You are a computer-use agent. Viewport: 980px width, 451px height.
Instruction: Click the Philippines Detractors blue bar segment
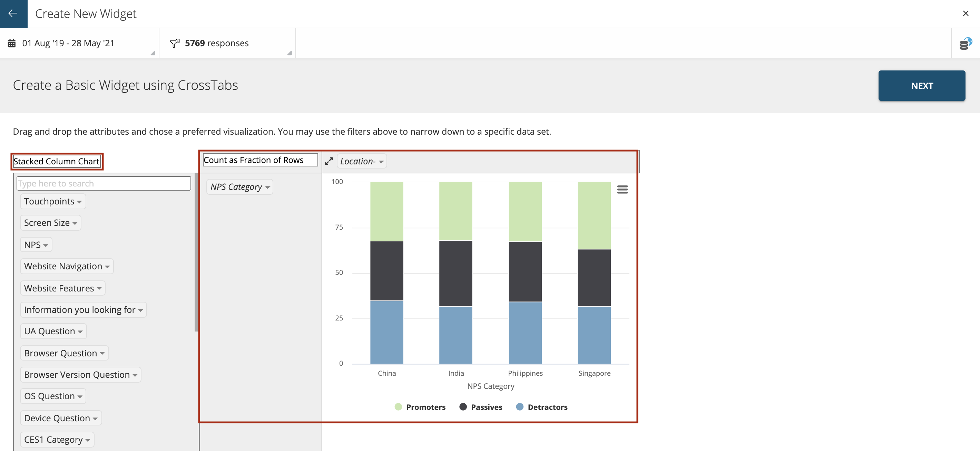coord(525,333)
